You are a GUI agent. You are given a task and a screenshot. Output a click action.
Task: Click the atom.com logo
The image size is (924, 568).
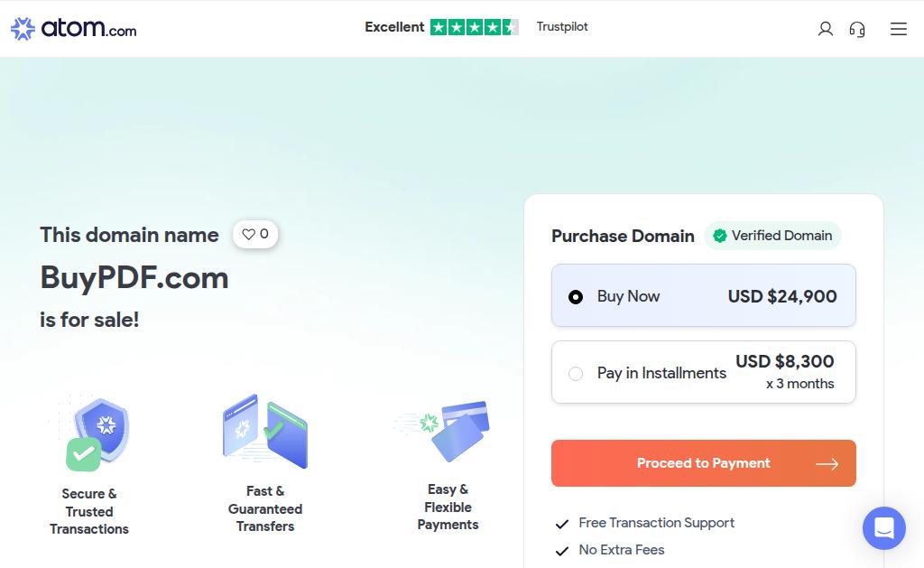73,29
